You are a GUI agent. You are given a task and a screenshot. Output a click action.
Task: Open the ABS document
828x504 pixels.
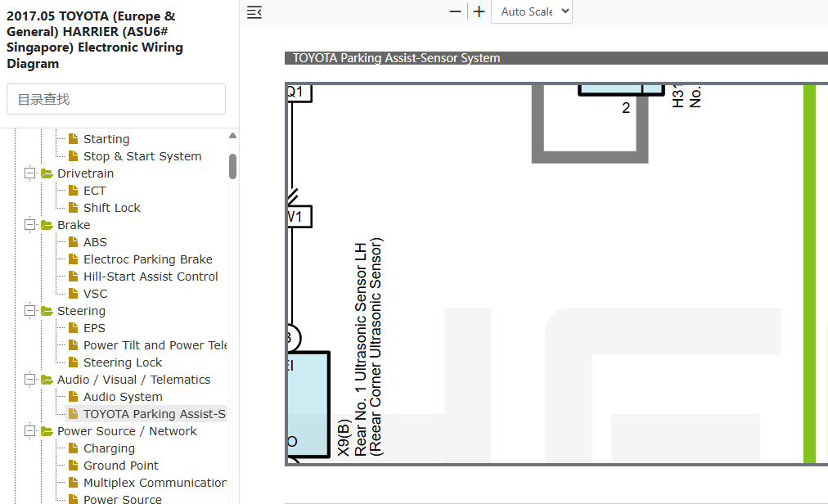pos(95,242)
